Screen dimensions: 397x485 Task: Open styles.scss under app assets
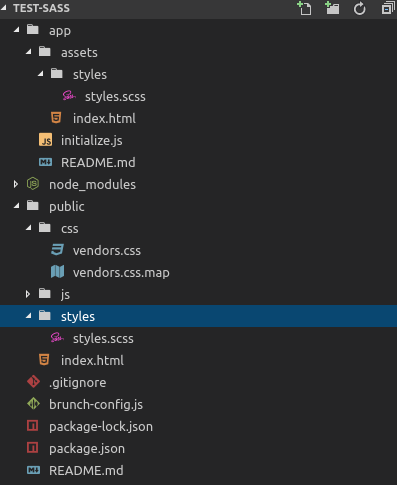click(x=115, y=97)
